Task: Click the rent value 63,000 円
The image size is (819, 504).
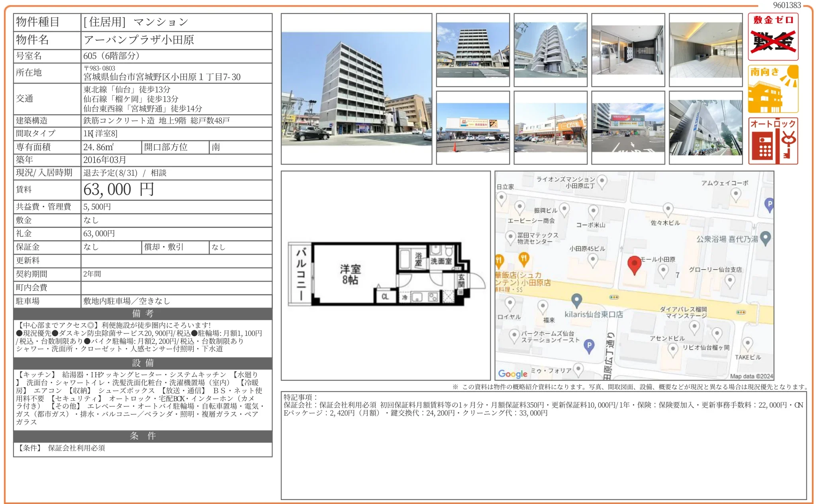Action: (118, 190)
